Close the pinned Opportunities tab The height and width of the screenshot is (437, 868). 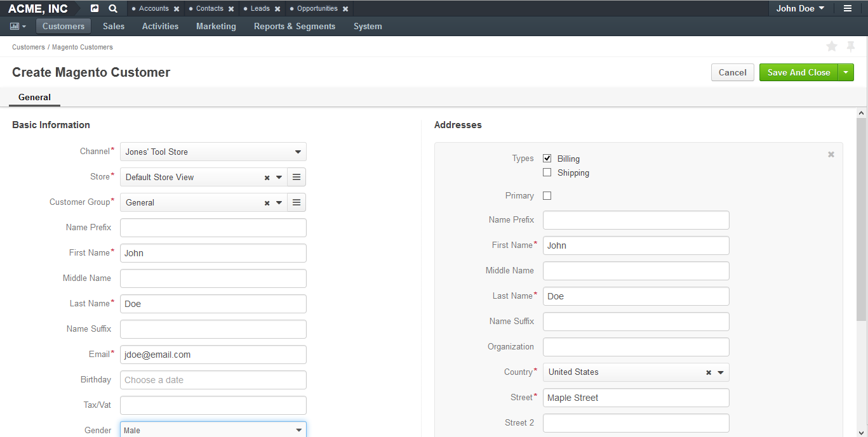pos(345,9)
